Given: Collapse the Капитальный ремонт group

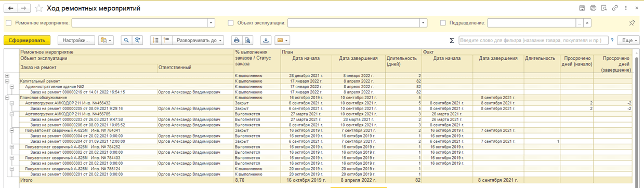Looking at the screenshot, I should click(7, 81).
